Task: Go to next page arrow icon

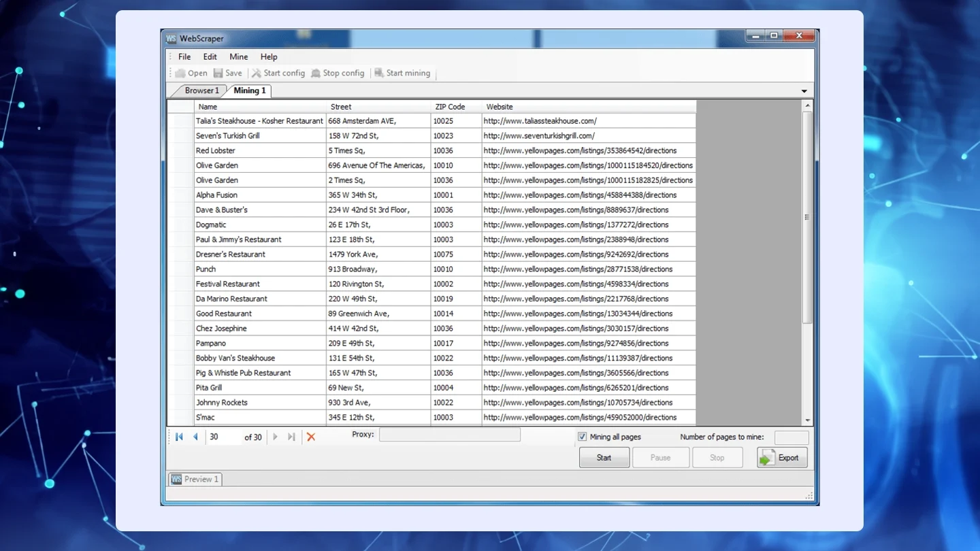Action: point(275,437)
